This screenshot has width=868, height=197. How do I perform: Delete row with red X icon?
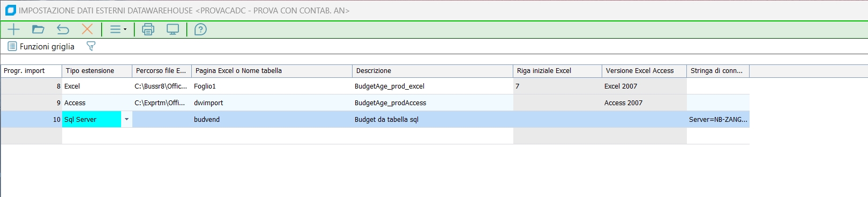87,30
